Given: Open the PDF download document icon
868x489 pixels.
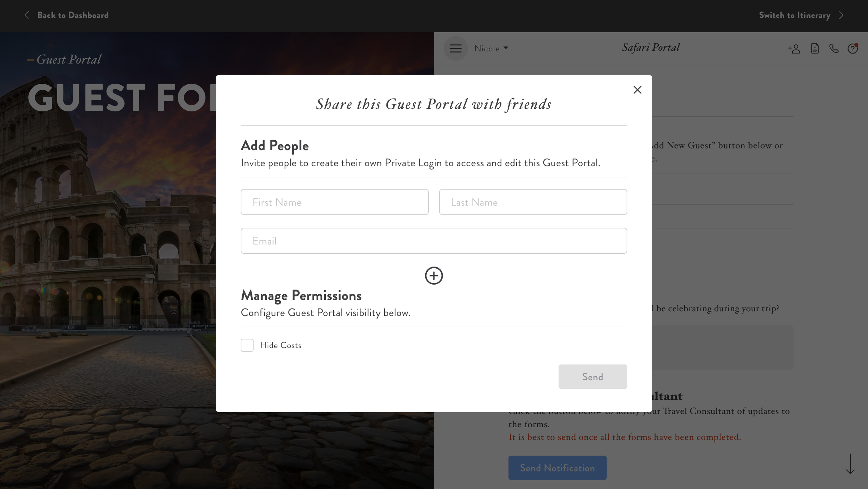Looking at the screenshot, I should (x=815, y=49).
